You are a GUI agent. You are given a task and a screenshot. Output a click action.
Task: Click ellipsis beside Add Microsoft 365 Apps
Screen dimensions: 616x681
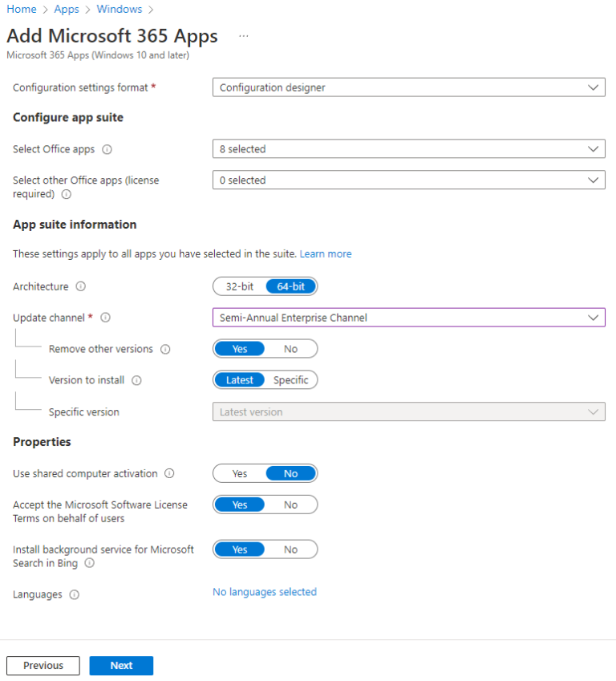[x=244, y=35]
